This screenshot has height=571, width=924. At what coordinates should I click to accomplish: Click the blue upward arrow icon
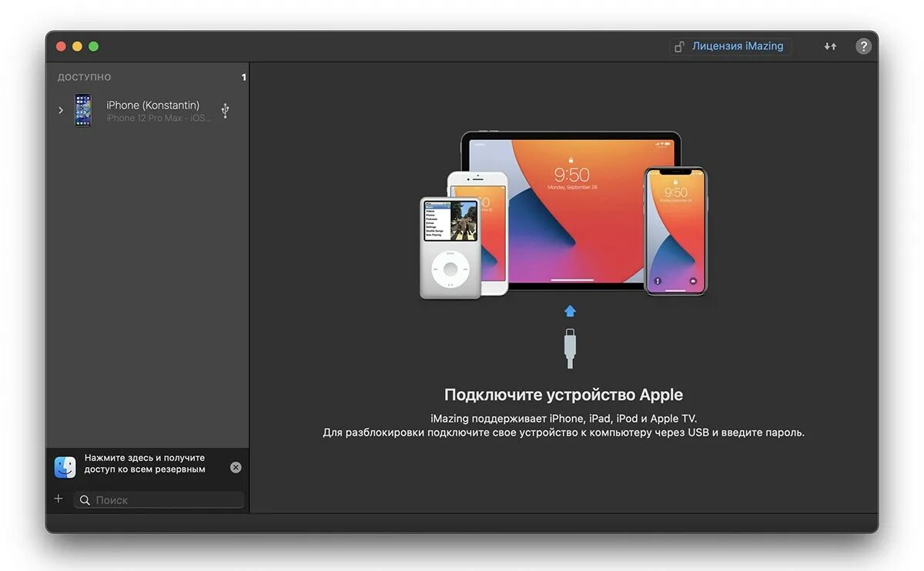[570, 311]
